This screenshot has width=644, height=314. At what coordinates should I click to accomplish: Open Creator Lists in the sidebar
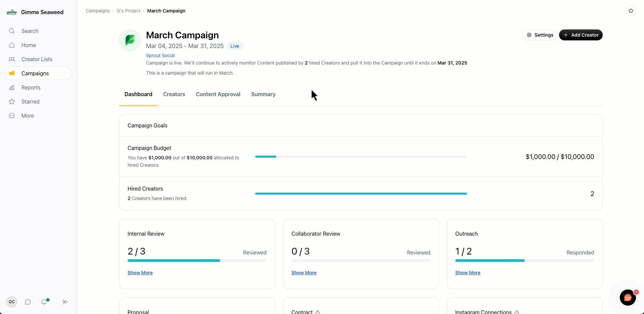[39, 59]
